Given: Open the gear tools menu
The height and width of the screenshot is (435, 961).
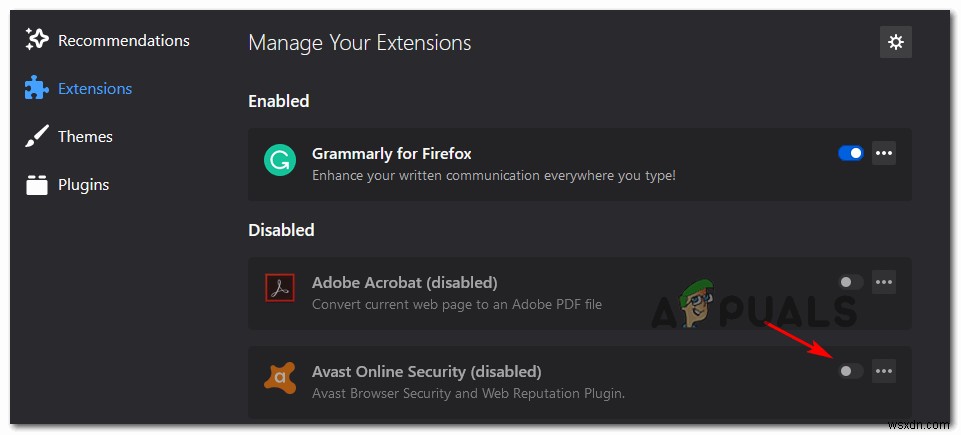Looking at the screenshot, I should click(895, 42).
